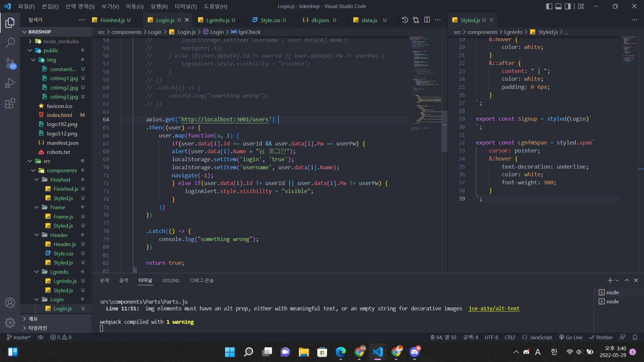This screenshot has width=644, height=362.
Task: Click the Go Live status bar button
Action: point(571,337)
